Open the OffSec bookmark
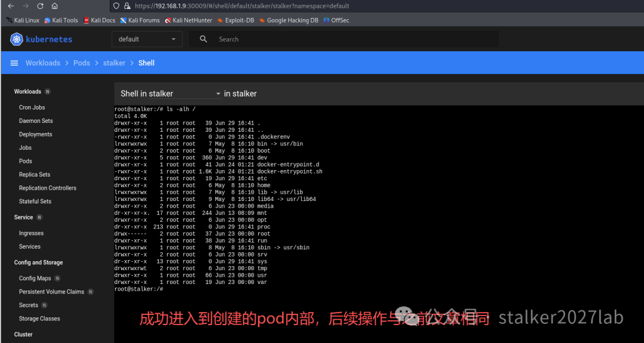Screen dimensions: 644x343 tap(336, 20)
